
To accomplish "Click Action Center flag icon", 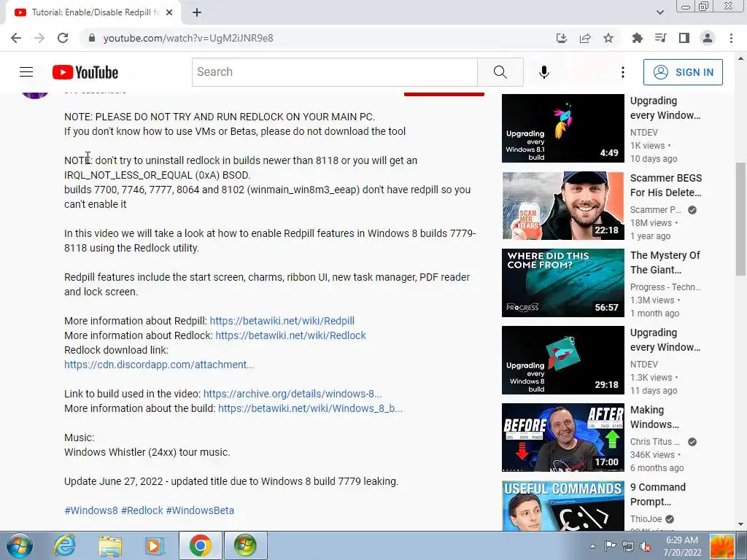I will (610, 546).
